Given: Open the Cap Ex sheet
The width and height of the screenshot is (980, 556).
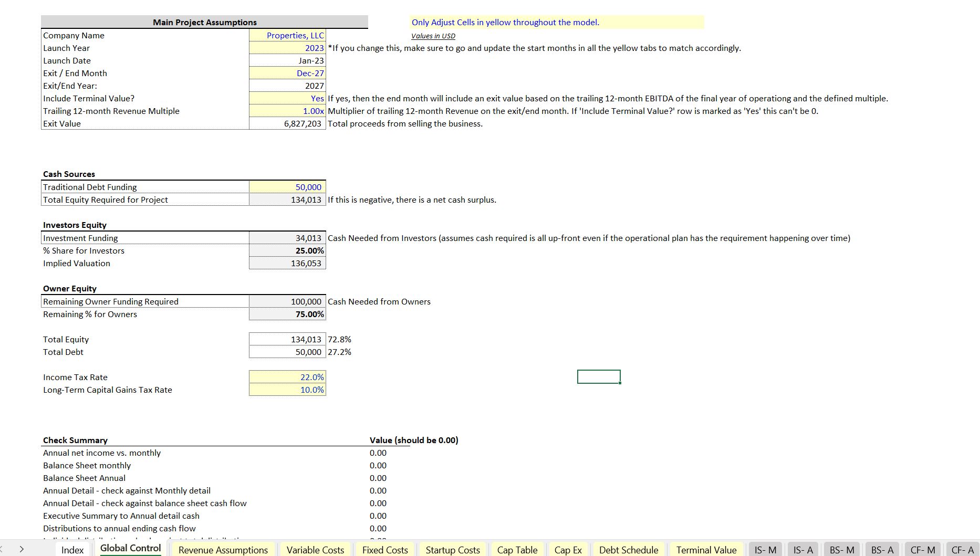Looking at the screenshot, I should 568,550.
